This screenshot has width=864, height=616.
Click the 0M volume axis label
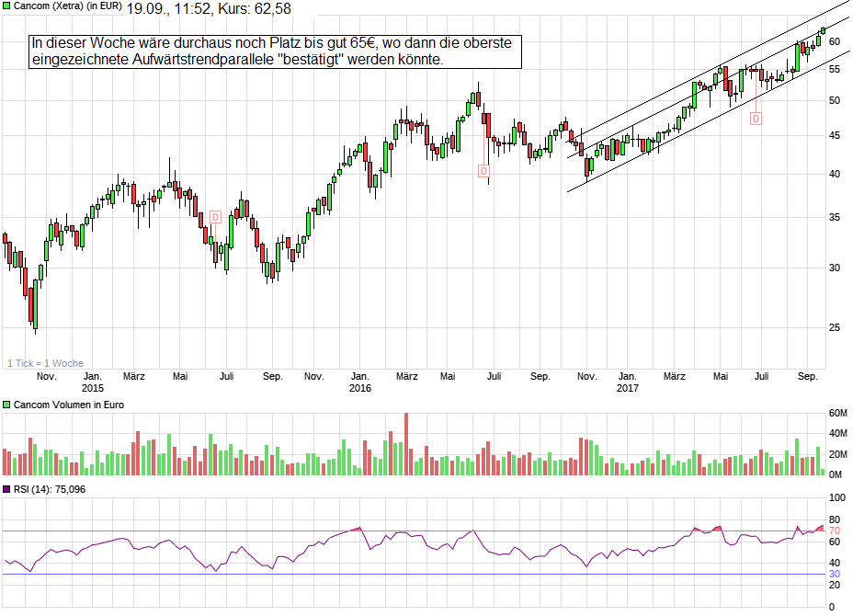(x=836, y=475)
